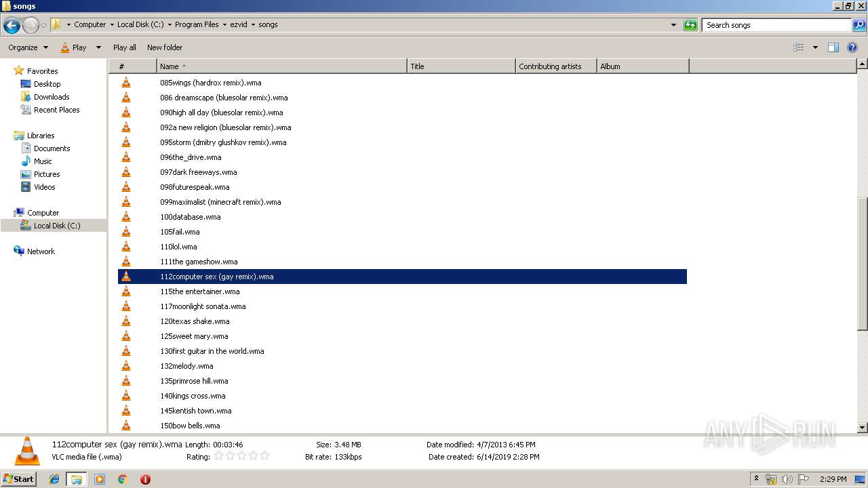
Task: Click Computer in the address breadcrumb
Action: pos(90,24)
